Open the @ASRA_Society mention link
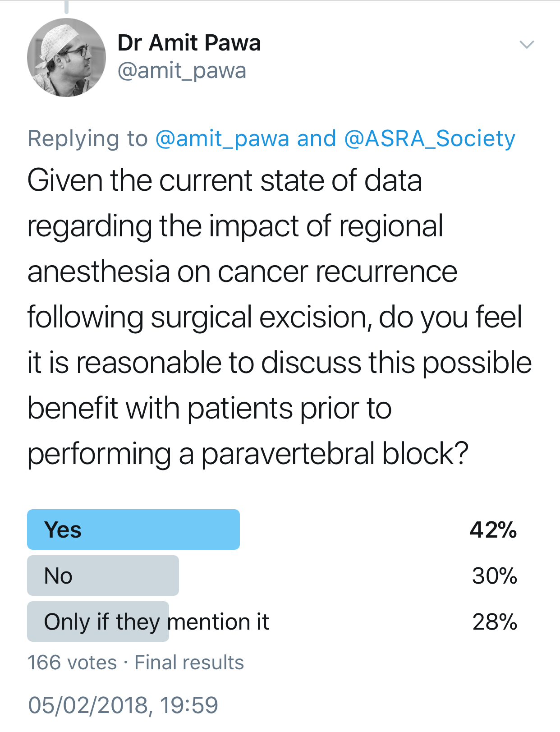The width and height of the screenshot is (560, 732). click(x=429, y=138)
